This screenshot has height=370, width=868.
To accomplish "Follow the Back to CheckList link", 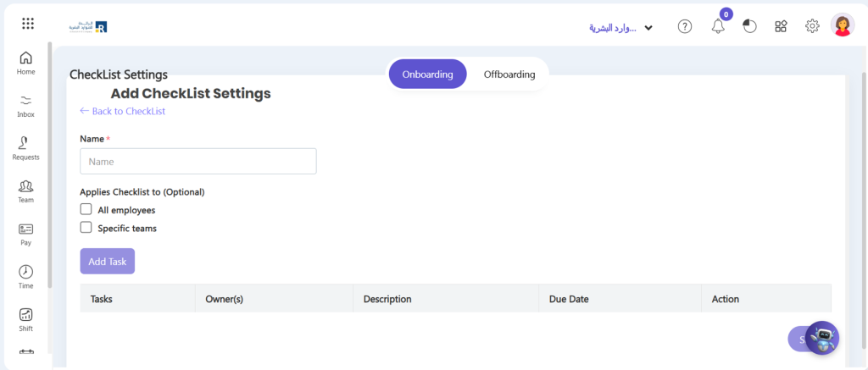I will (122, 111).
